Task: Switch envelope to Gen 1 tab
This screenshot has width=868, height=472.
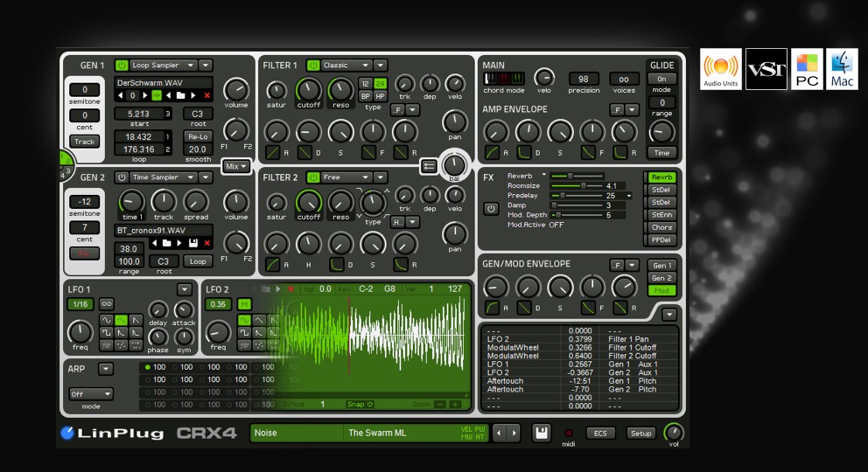Action: 661,266
